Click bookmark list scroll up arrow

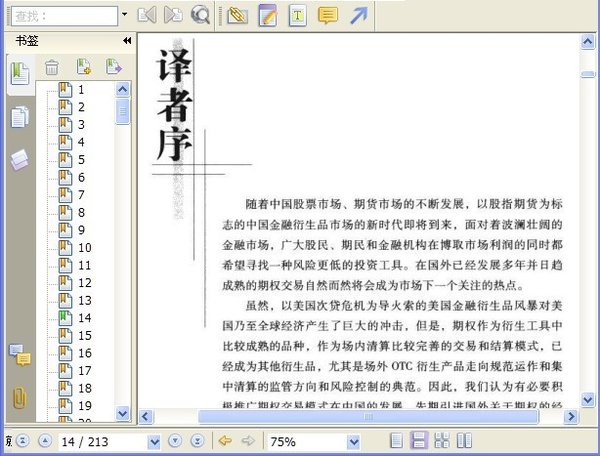tap(122, 90)
